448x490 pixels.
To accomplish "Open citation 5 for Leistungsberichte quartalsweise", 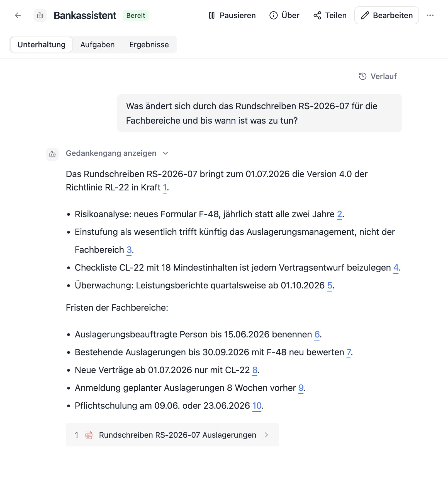I will click(x=330, y=285).
